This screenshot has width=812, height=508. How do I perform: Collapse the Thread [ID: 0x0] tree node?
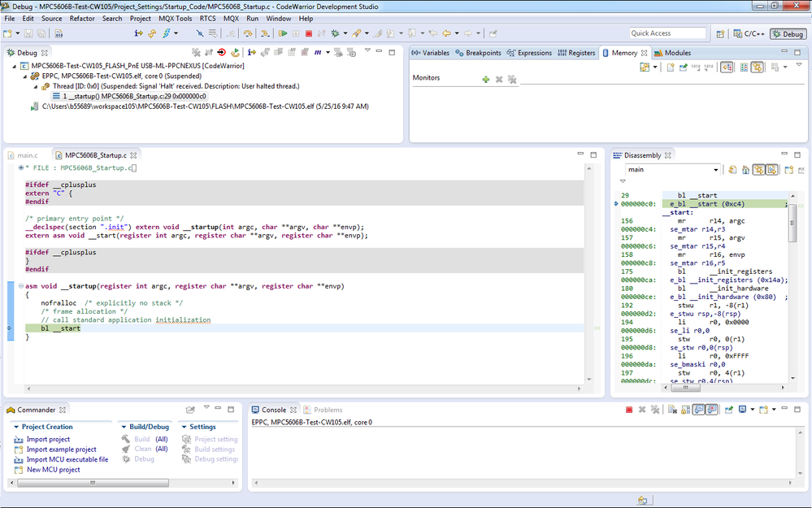(37, 85)
